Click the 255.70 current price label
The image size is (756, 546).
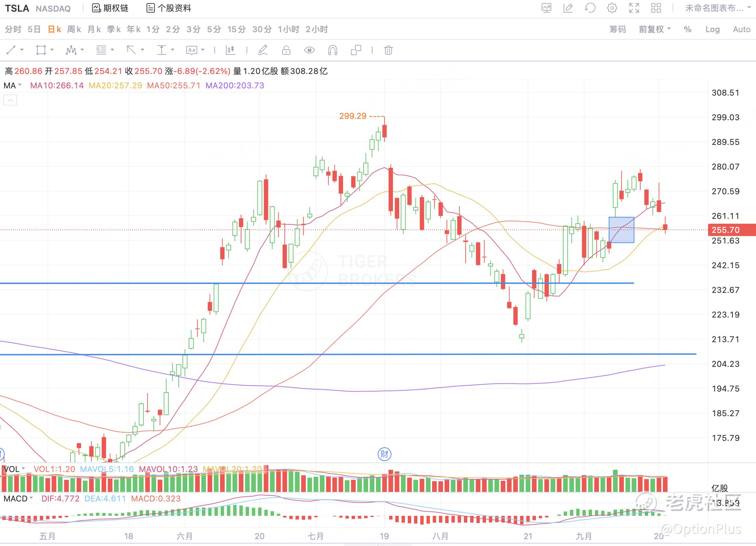point(732,230)
